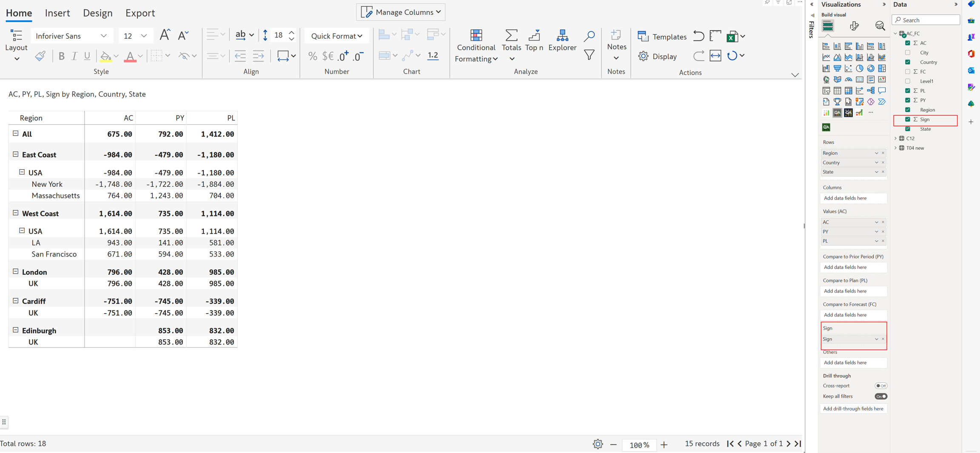Collapse the East Coast row group

pyautogui.click(x=16, y=154)
